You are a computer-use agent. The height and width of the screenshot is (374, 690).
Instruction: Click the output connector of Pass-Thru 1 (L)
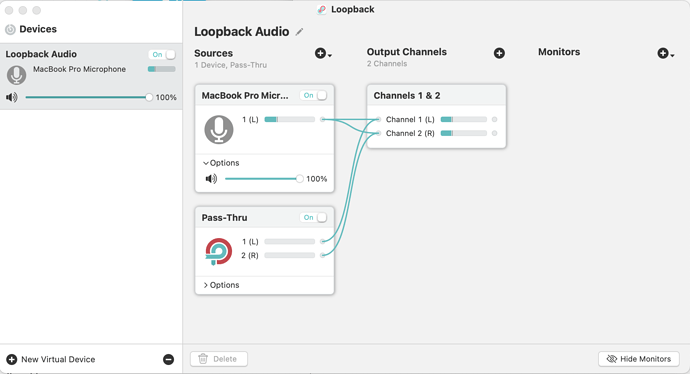point(323,242)
